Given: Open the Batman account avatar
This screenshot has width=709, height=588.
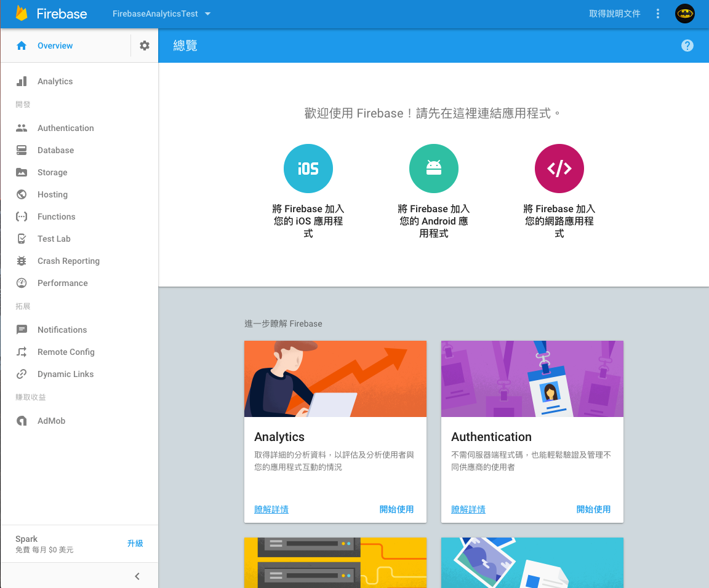Looking at the screenshot, I should (x=684, y=14).
